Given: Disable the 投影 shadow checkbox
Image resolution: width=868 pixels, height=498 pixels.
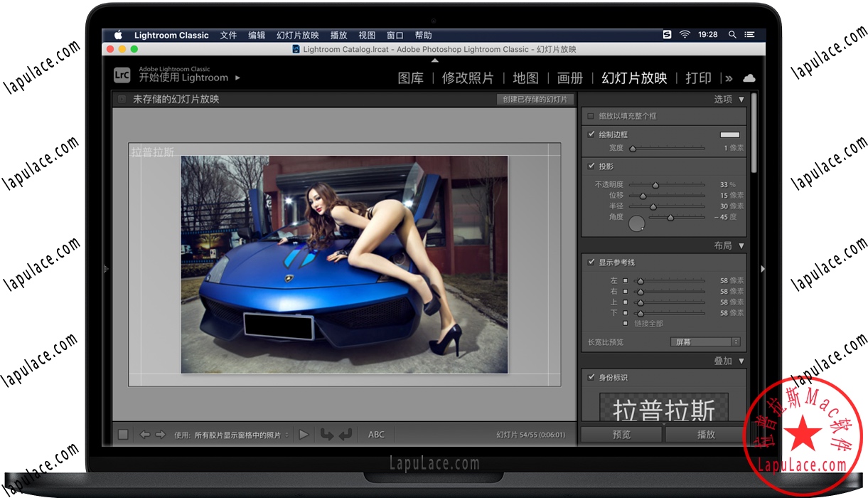Looking at the screenshot, I should (x=591, y=166).
